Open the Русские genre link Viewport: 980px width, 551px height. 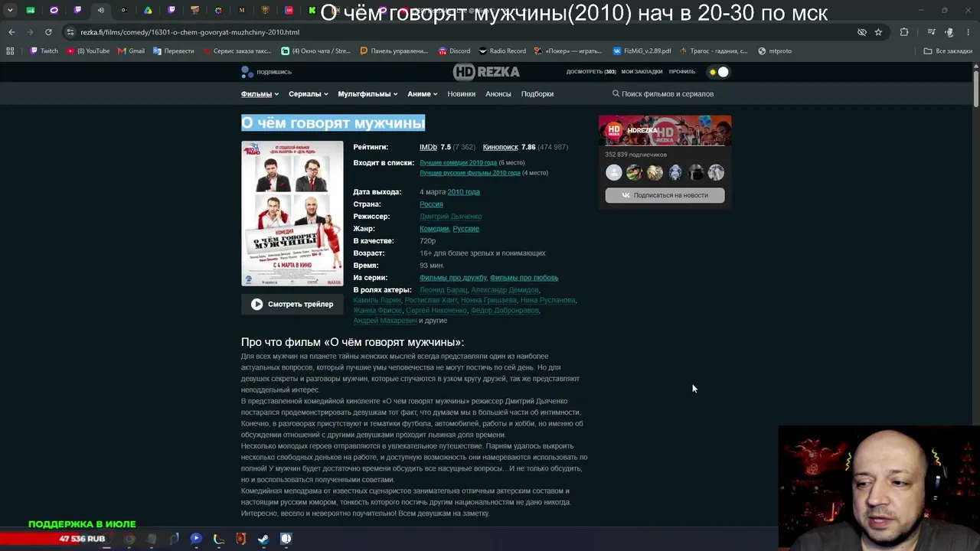(465, 229)
